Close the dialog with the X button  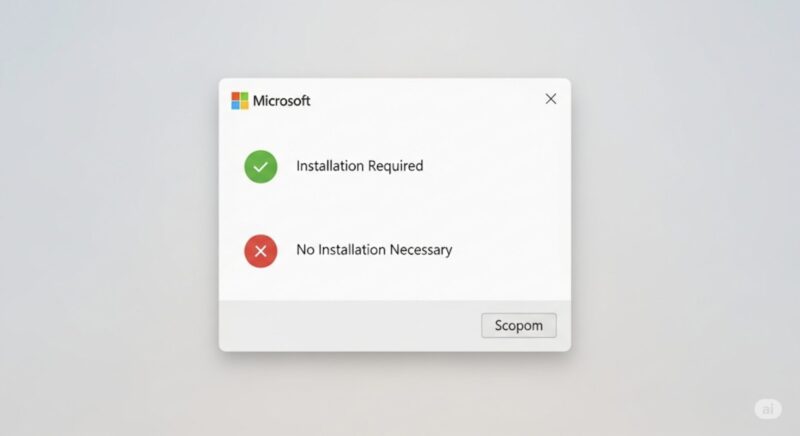[551, 99]
